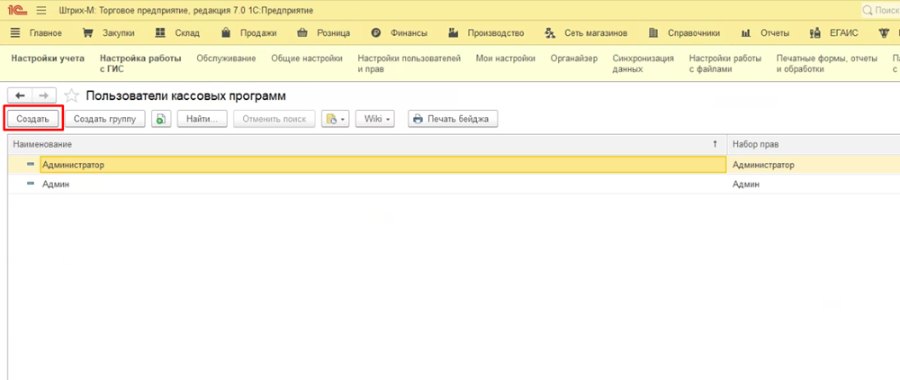Click the Создать button

click(33, 119)
